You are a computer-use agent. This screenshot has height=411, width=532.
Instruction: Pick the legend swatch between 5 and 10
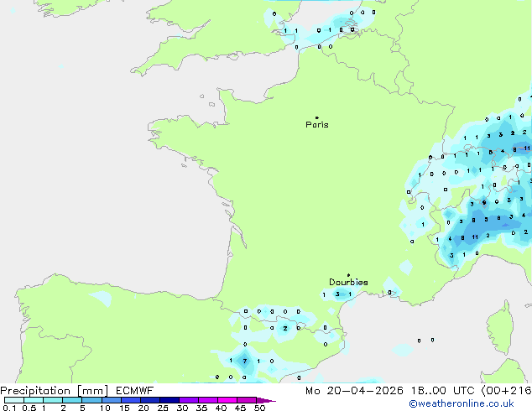coord(91,400)
